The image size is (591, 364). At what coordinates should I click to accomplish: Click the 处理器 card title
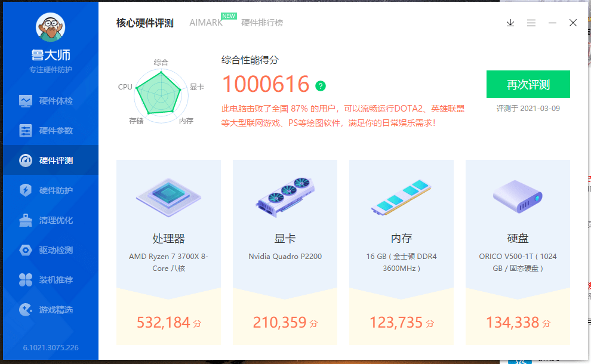pos(168,239)
